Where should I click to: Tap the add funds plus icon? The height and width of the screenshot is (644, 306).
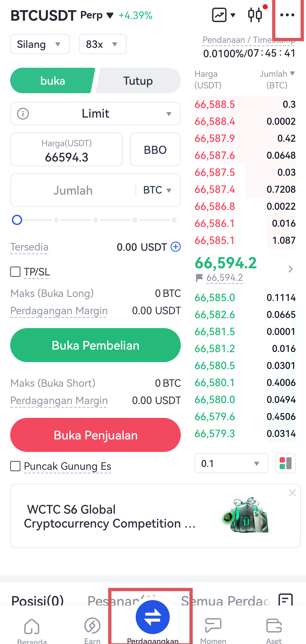(x=176, y=247)
